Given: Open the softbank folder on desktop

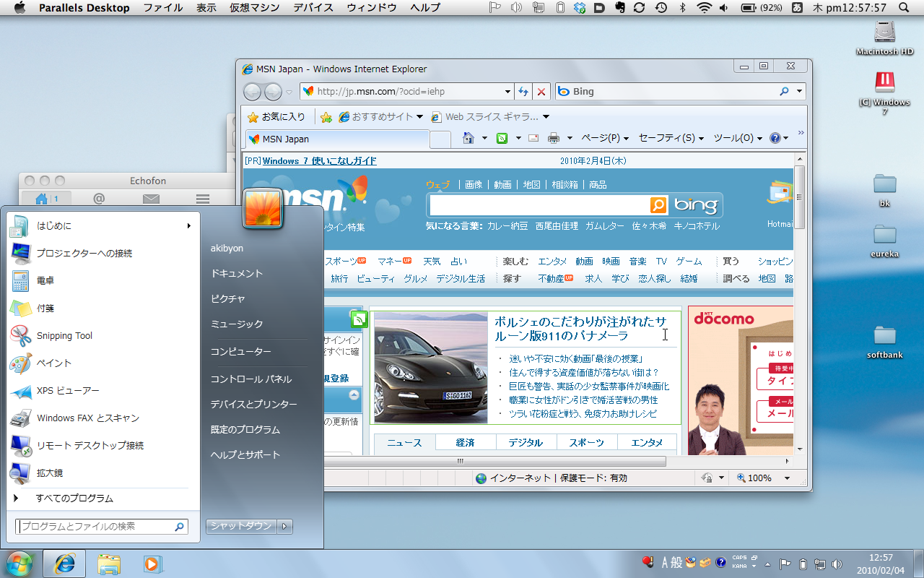Looking at the screenshot, I should (885, 340).
